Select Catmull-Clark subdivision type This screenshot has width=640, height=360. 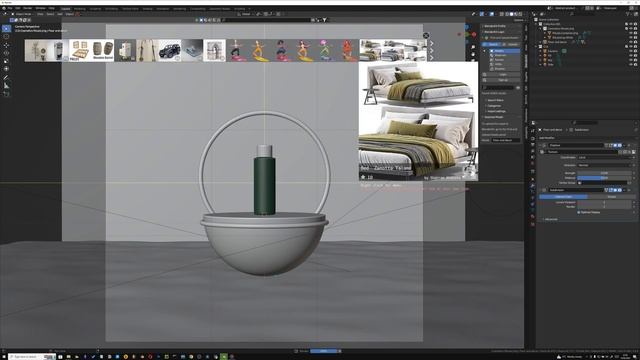tap(563, 197)
